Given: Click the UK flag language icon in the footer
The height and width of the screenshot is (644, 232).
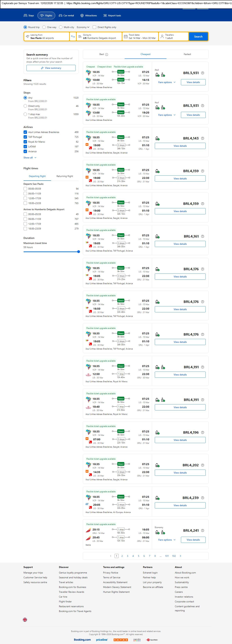Looking at the screenshot, I should pyautogui.click(x=25, y=620).
